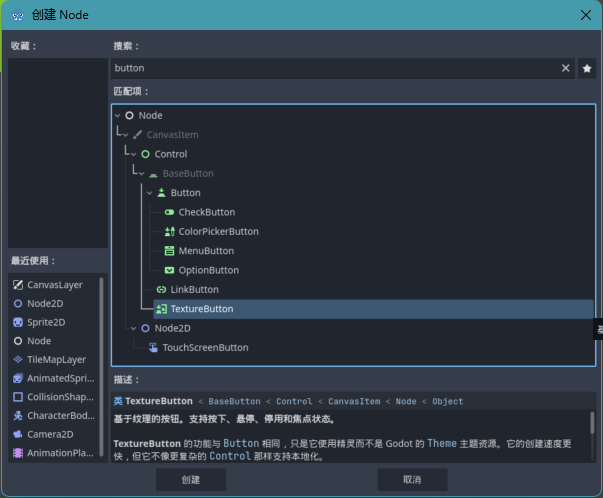Click the recent list vertical scrollbar

[x=102, y=366]
